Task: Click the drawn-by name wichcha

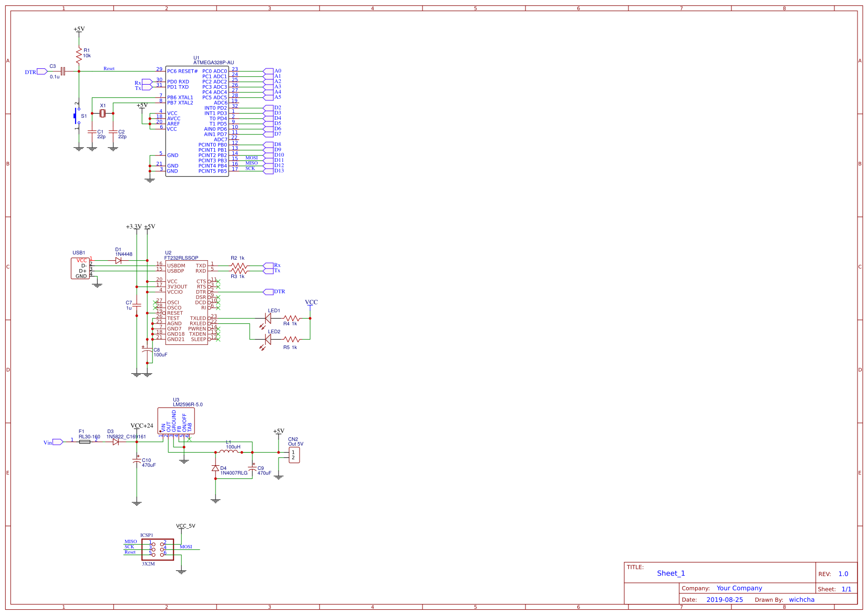Action: click(802, 599)
